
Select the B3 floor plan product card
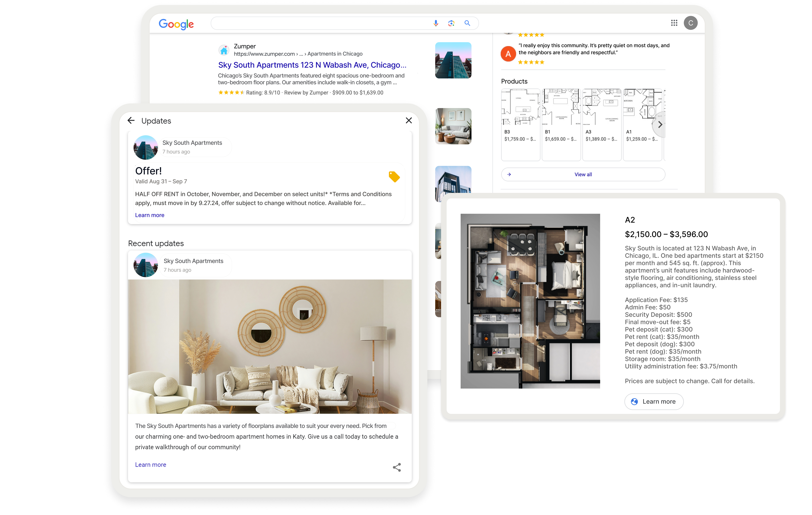point(520,125)
